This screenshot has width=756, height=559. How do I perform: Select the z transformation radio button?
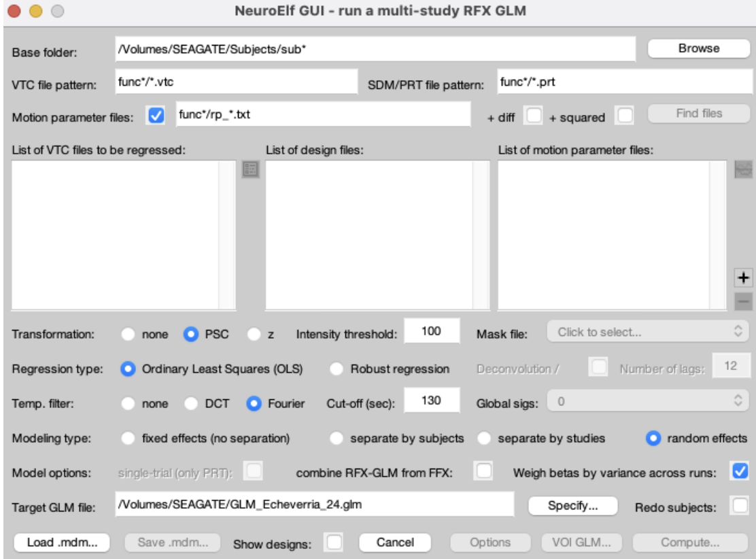tap(254, 334)
